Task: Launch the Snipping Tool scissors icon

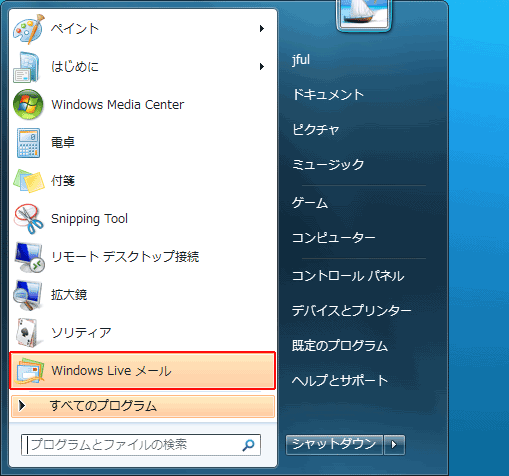Action: coord(28,219)
